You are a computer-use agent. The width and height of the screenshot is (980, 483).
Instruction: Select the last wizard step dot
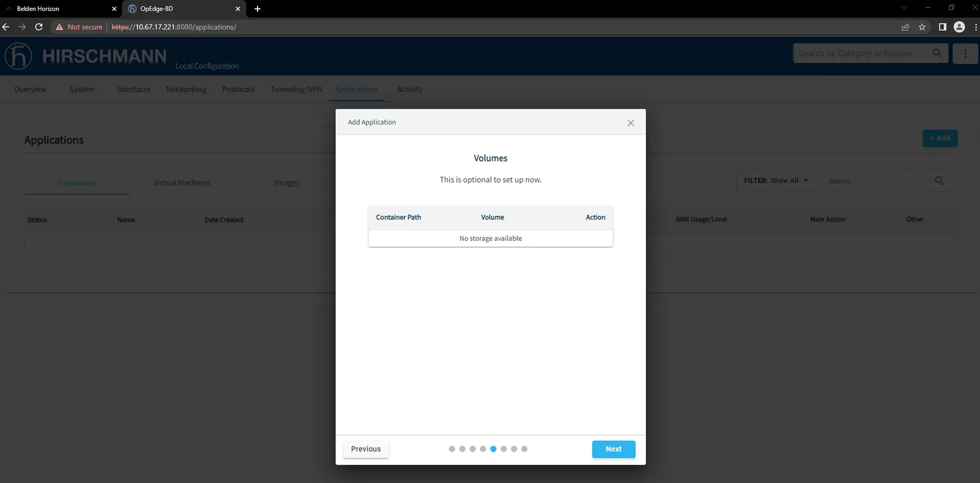(x=524, y=449)
